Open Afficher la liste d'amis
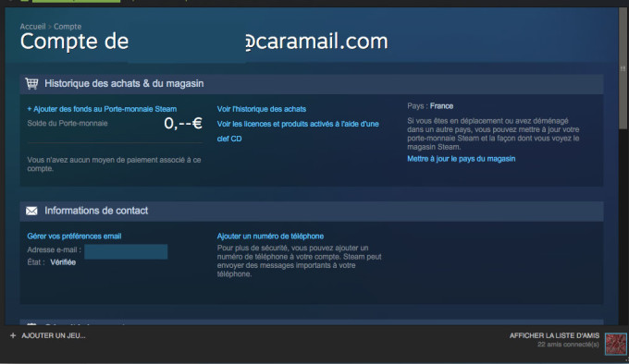The height and width of the screenshot is (364, 629). click(x=554, y=335)
